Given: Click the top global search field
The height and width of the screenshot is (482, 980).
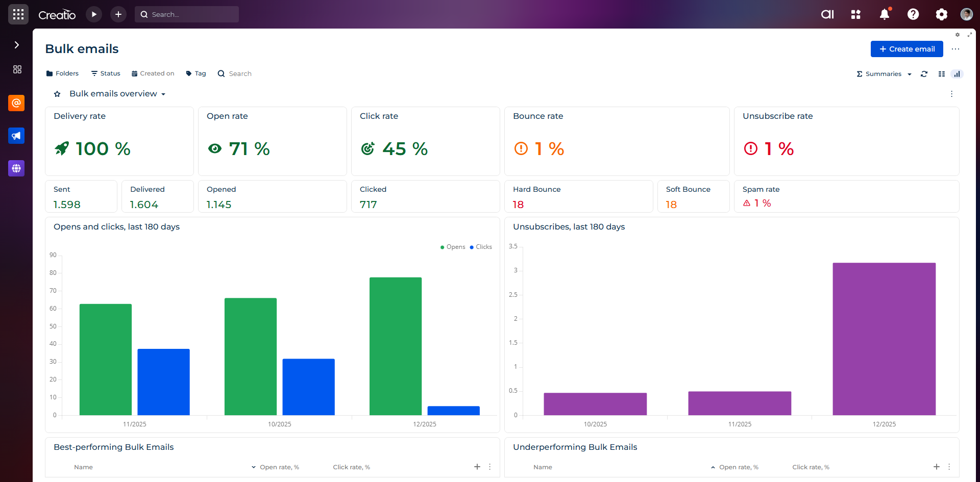Looking at the screenshot, I should pyautogui.click(x=187, y=14).
